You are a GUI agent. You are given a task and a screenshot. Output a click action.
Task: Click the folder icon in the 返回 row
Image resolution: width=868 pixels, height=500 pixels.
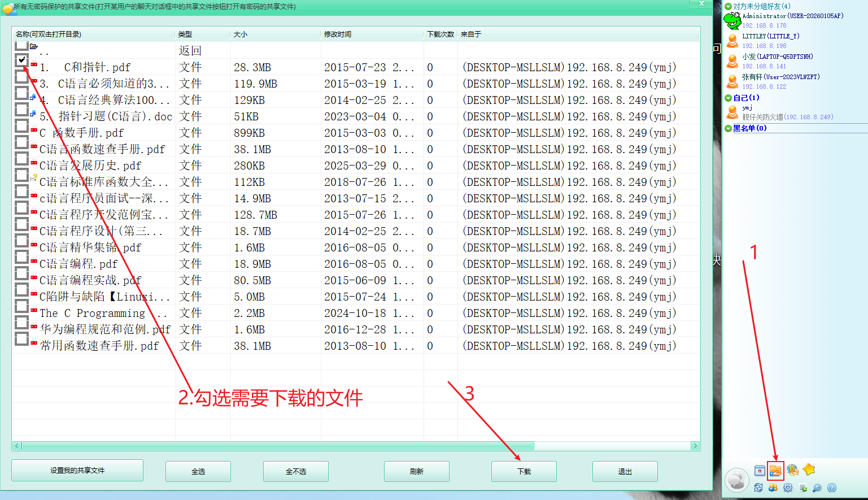click(33, 46)
